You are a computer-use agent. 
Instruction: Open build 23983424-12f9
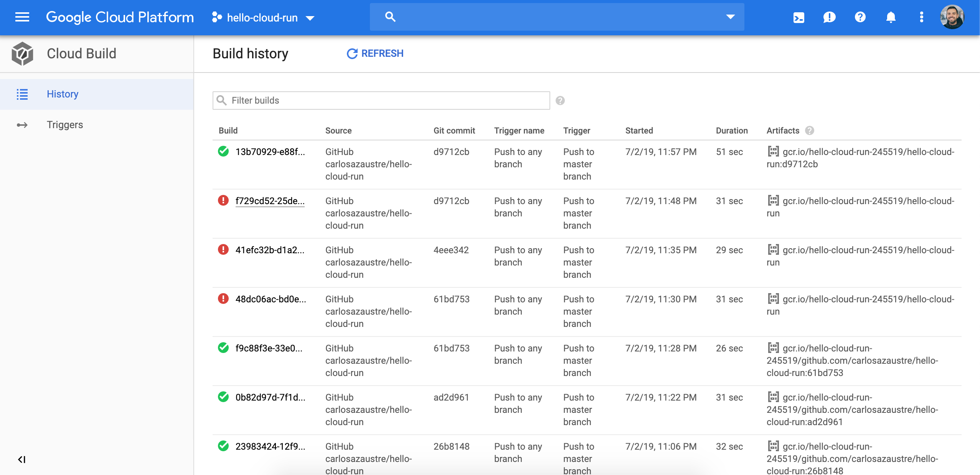(x=271, y=447)
